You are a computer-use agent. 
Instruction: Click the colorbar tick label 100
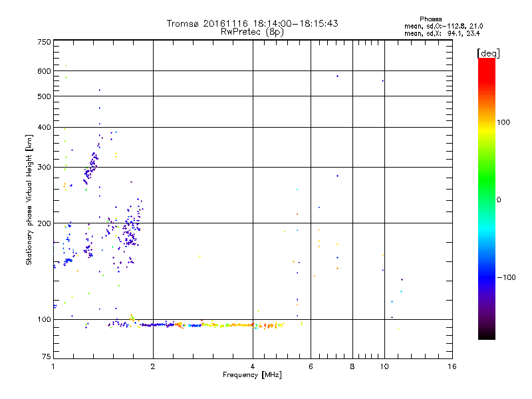pos(508,122)
